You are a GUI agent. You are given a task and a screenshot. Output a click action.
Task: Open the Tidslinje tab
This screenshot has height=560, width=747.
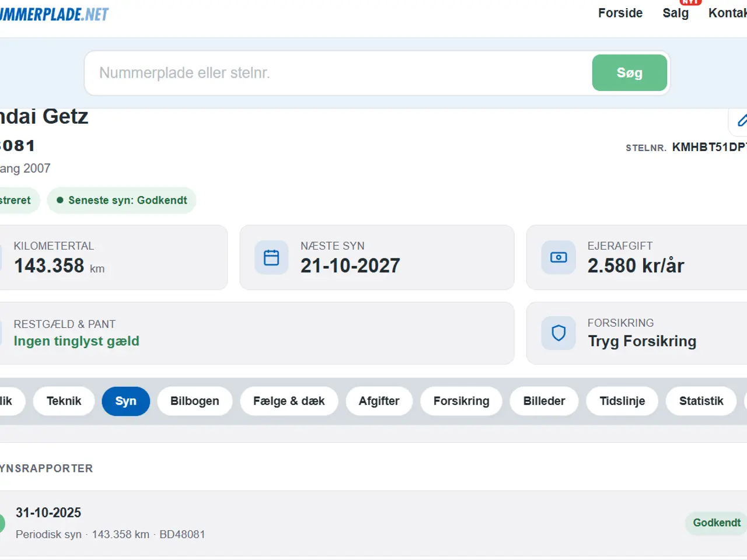pyautogui.click(x=622, y=401)
